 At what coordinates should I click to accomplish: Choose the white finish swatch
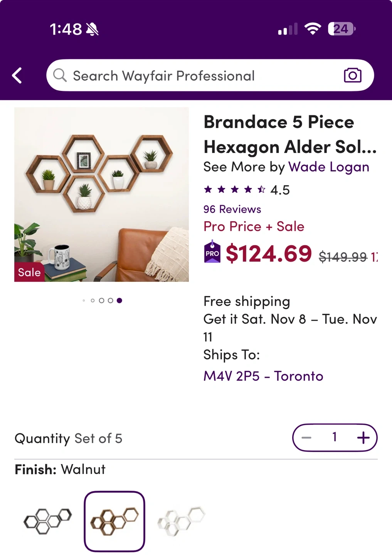point(181,521)
